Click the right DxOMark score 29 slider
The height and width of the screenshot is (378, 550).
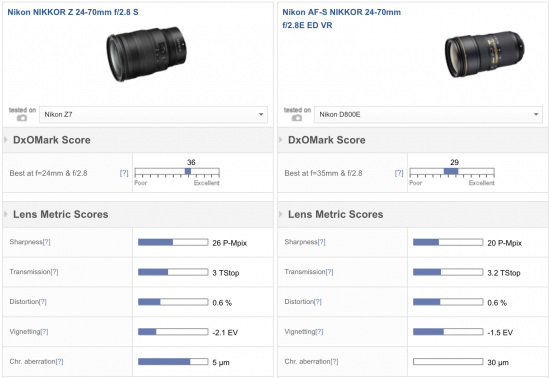(x=452, y=172)
